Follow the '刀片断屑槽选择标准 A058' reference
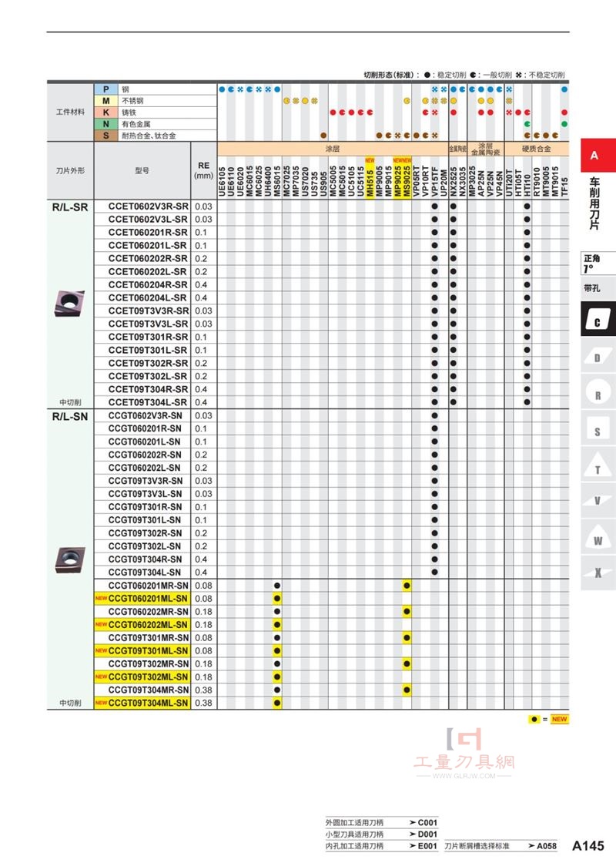The image size is (616, 863). [x=500, y=846]
